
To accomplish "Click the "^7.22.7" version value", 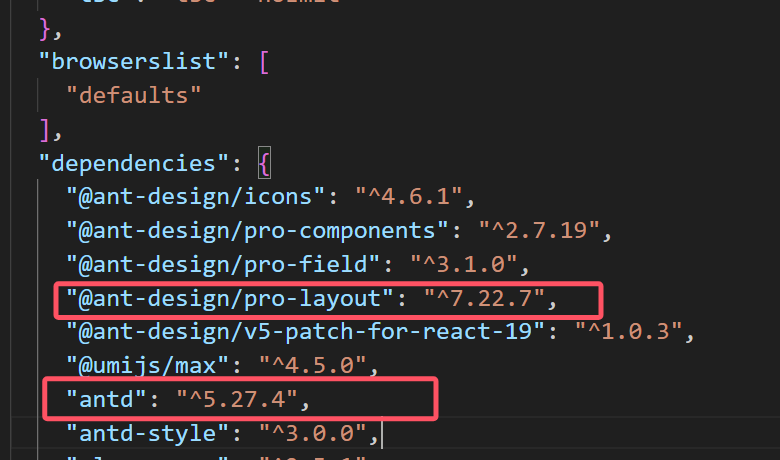I will point(485,298).
